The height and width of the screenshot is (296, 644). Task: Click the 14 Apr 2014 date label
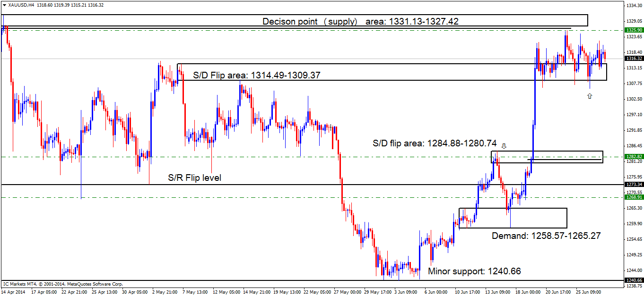(12, 292)
